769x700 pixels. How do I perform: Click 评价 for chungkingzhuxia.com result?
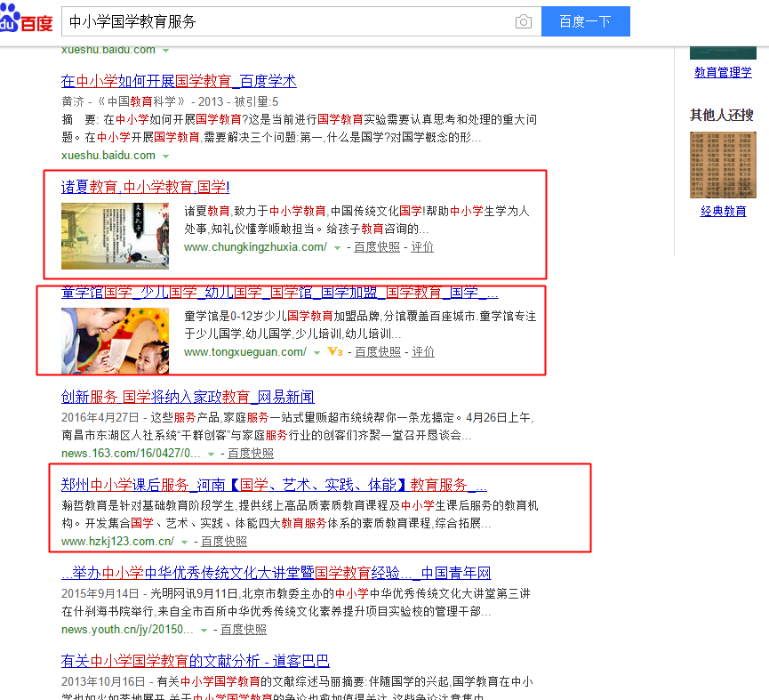422,246
